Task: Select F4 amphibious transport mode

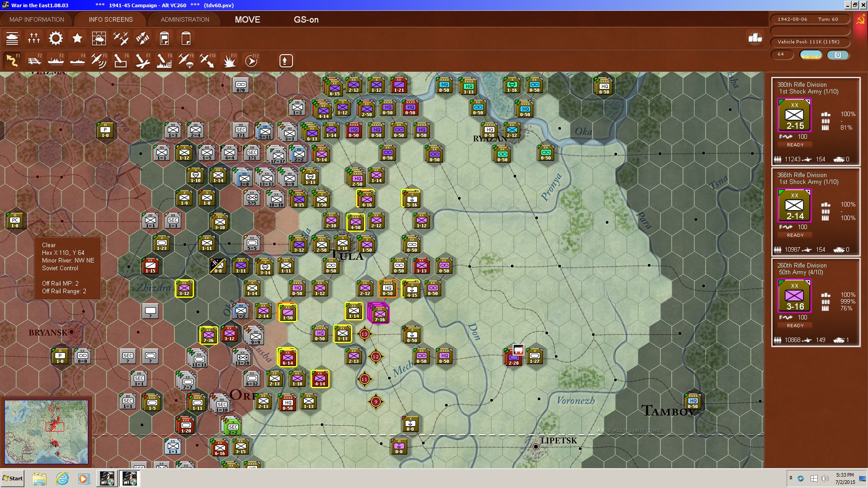Action: (x=77, y=61)
